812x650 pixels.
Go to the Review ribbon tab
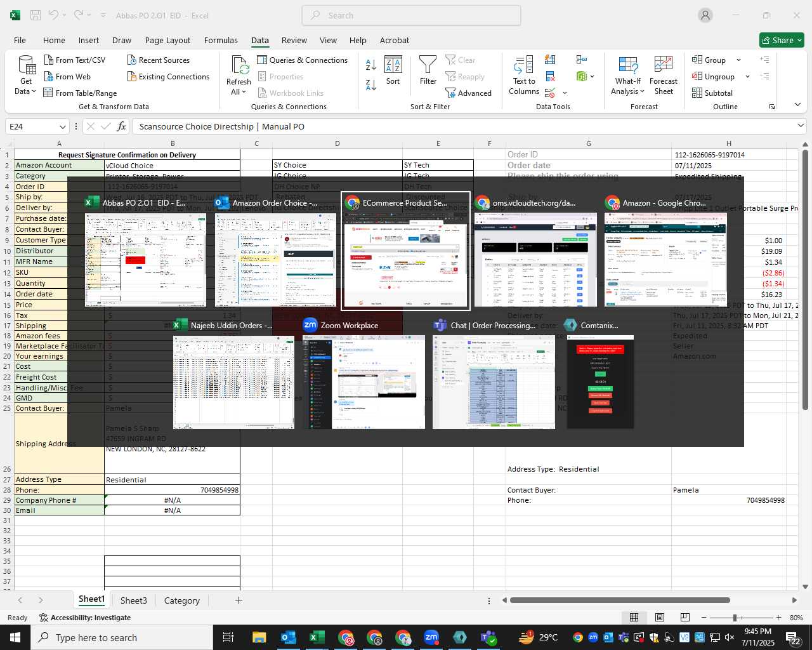coord(294,40)
